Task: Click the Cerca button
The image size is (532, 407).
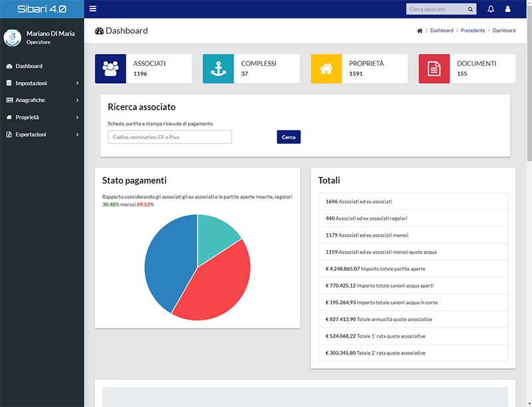Action: click(289, 137)
